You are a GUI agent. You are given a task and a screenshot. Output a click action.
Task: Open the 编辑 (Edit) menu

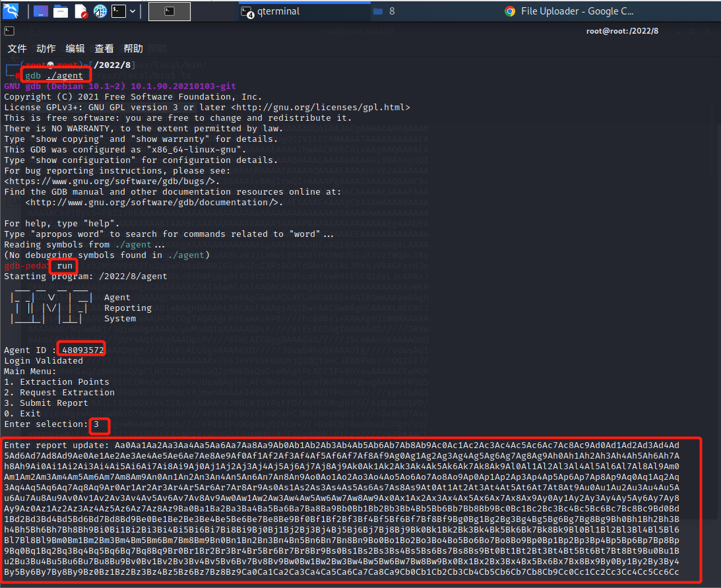pos(75,48)
